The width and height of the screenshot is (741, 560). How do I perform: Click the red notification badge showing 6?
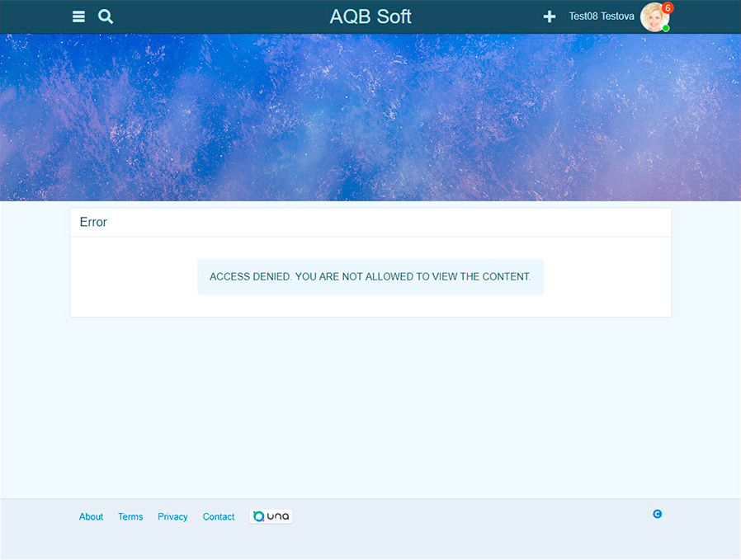point(668,8)
